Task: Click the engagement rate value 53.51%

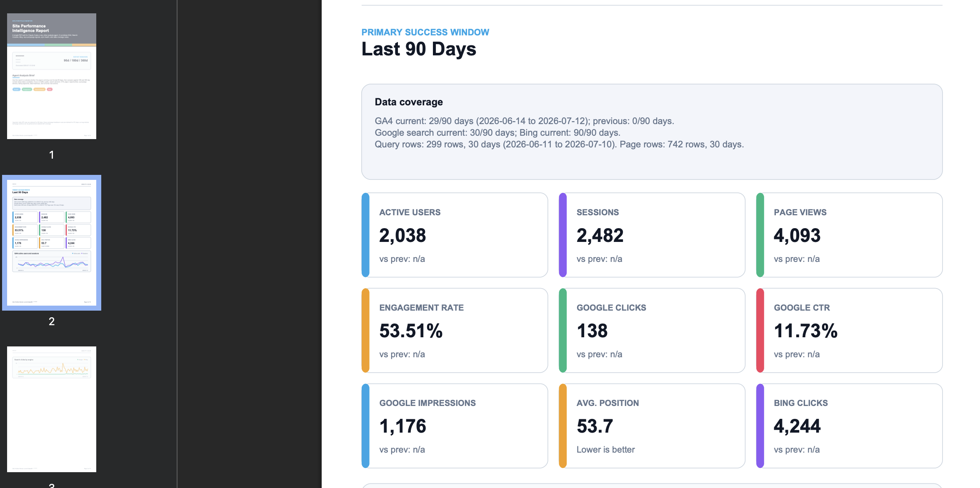Action: [x=411, y=331]
